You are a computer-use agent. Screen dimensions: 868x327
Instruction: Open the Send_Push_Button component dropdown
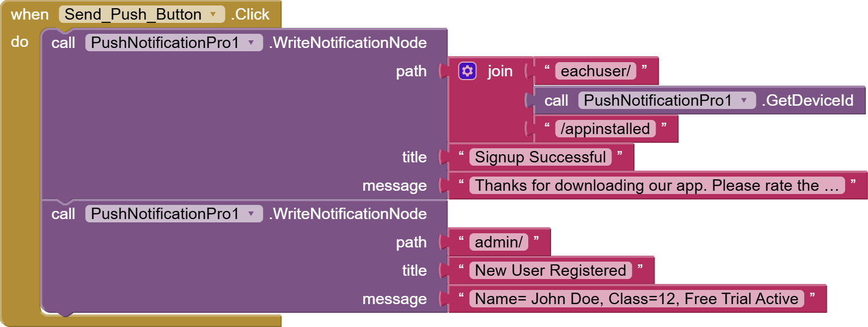click(x=213, y=14)
